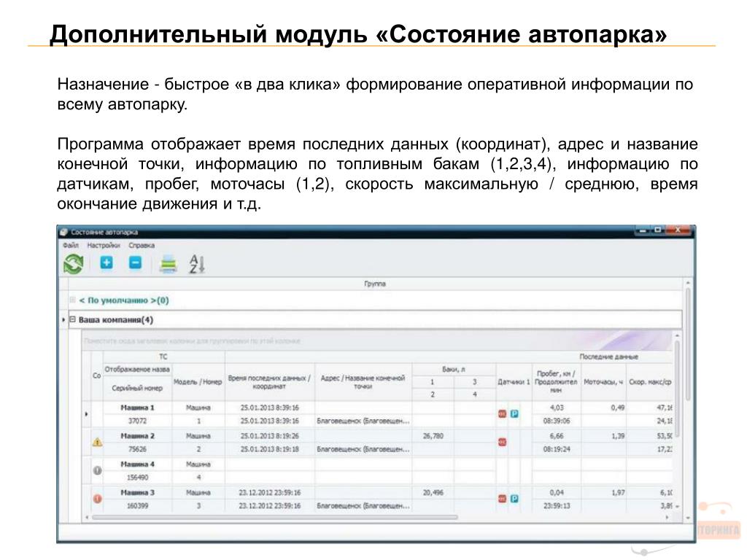Select the 'Машина 2' name cell
Screen dimensions: 747x560
137,436
